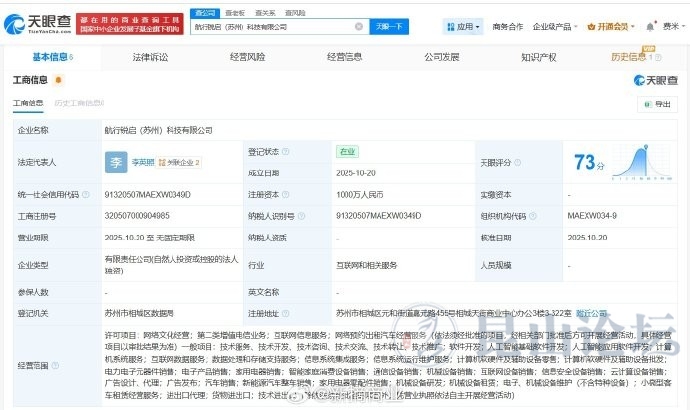Open the 知识产权 tab
Screen dimensions: 690x410
tap(538, 58)
